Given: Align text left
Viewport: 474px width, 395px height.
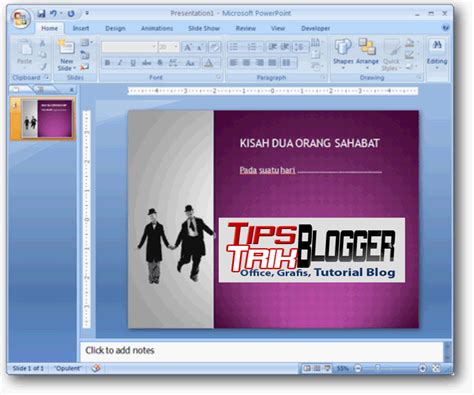Looking at the screenshot, I should coord(234,63).
